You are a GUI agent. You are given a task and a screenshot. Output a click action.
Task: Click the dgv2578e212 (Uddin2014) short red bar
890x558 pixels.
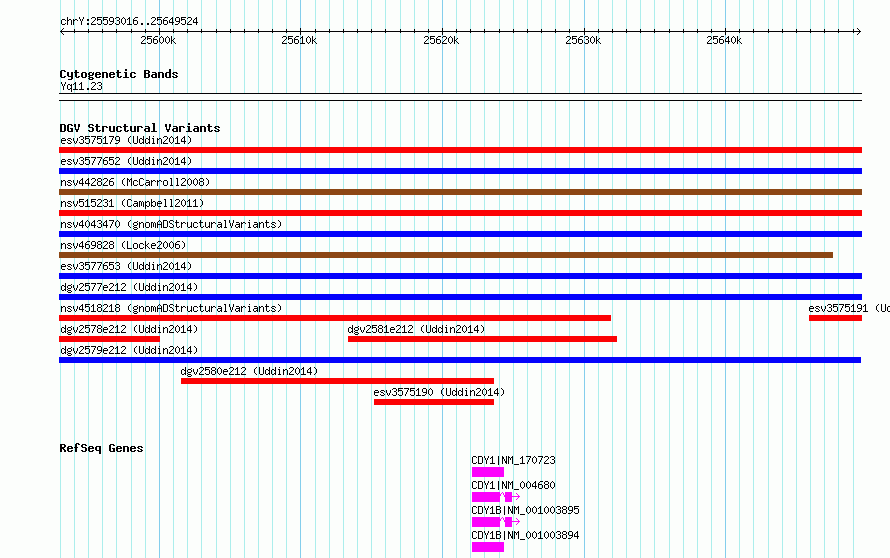pyautogui.click(x=110, y=339)
